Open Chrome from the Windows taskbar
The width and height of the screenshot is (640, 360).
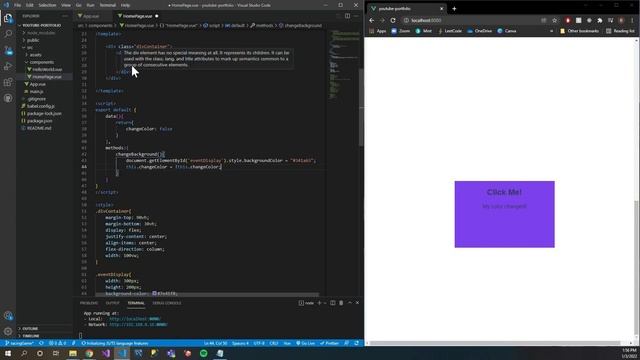(x=89, y=353)
